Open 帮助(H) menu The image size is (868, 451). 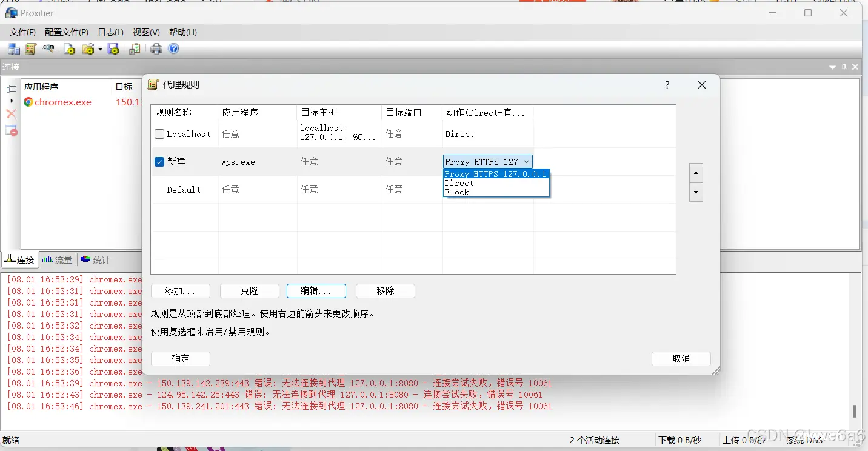[x=182, y=32]
